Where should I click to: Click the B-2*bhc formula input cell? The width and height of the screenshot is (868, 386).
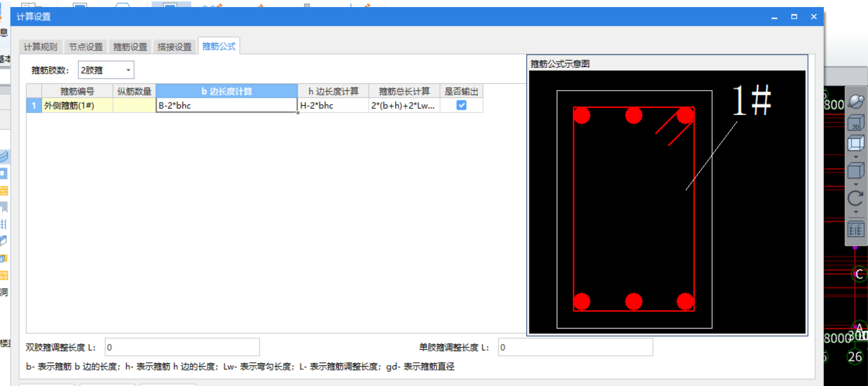pyautogui.click(x=227, y=105)
